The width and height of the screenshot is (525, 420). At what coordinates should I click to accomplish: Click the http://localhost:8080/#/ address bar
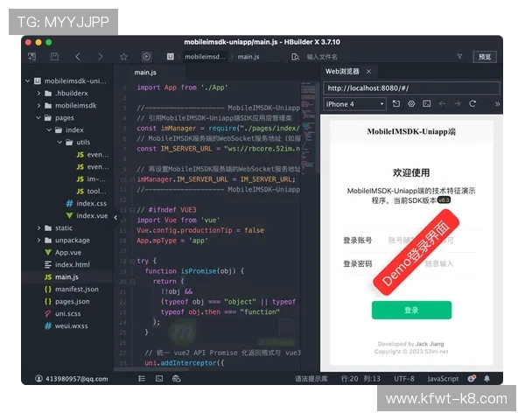click(x=411, y=88)
